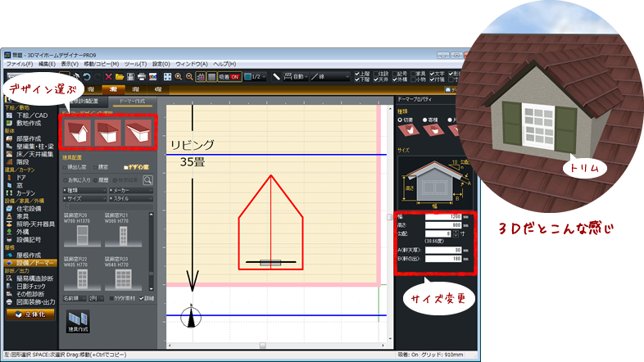Screen dimensions: 644x362
Task: Click the search magnifier in fixture panel
Action: point(148,179)
